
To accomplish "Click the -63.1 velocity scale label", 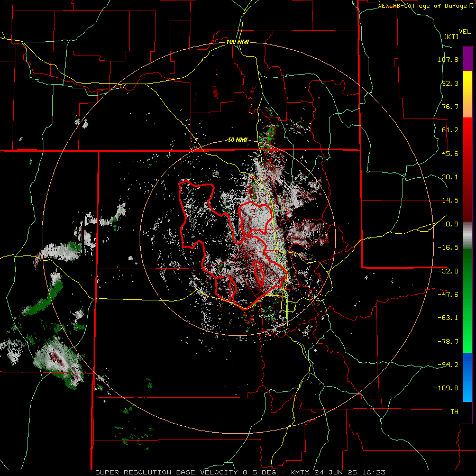I will pos(448,318).
